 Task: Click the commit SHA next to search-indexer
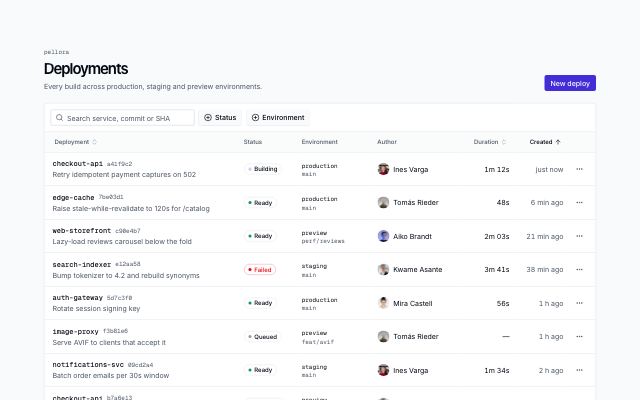[128, 264]
